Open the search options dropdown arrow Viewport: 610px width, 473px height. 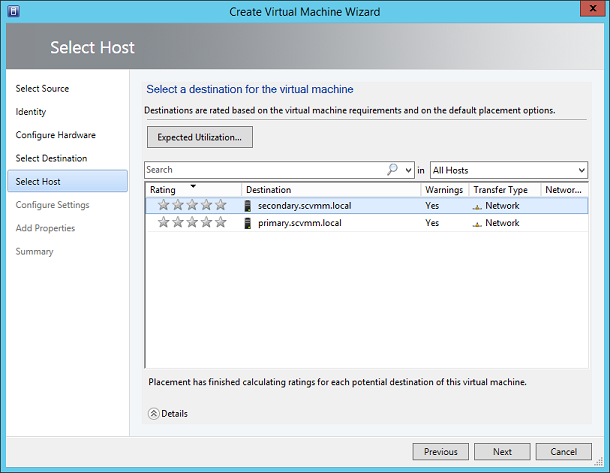coord(408,170)
